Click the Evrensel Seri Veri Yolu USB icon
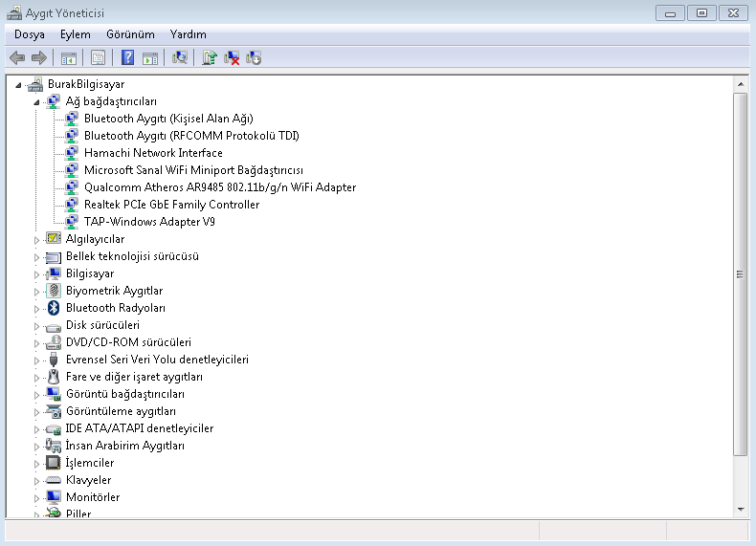Screen dimensions: 756x546 pyautogui.click(x=54, y=360)
